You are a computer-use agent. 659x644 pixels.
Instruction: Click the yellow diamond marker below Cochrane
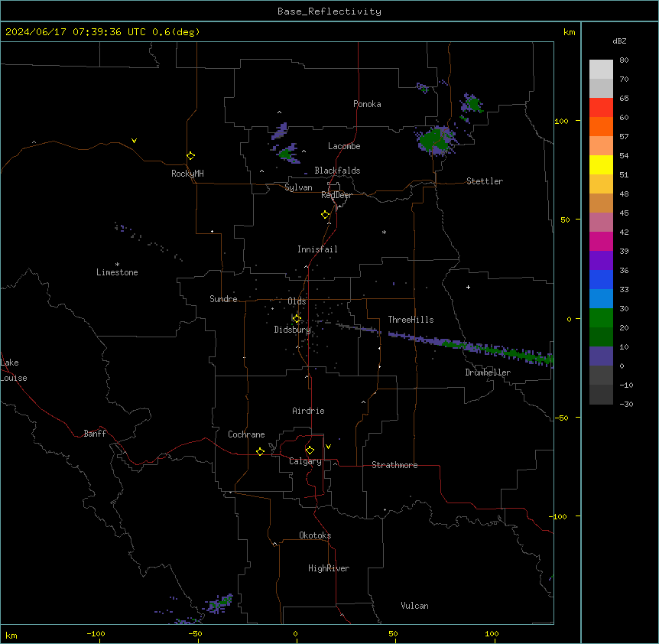[260, 451]
